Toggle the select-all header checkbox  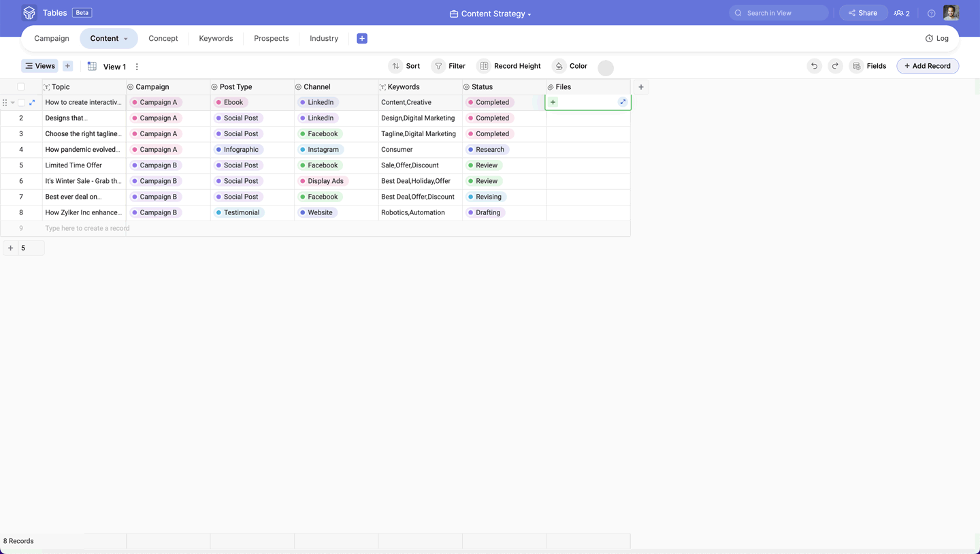(x=21, y=87)
